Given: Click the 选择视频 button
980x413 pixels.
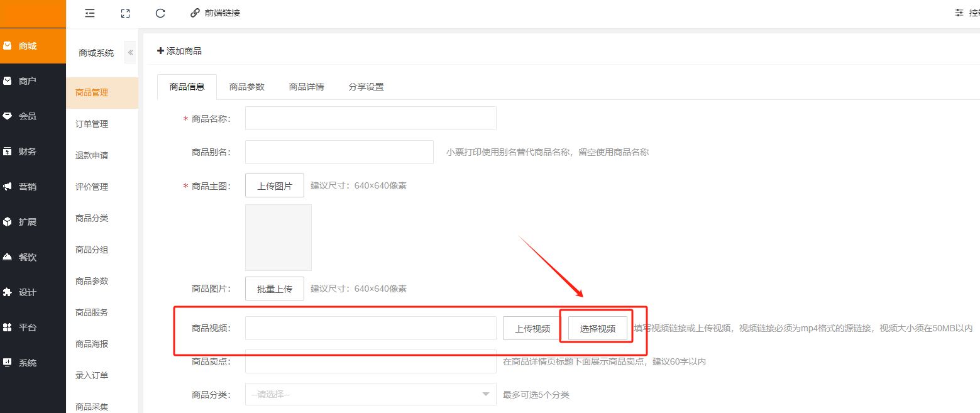Looking at the screenshot, I should pos(597,328).
